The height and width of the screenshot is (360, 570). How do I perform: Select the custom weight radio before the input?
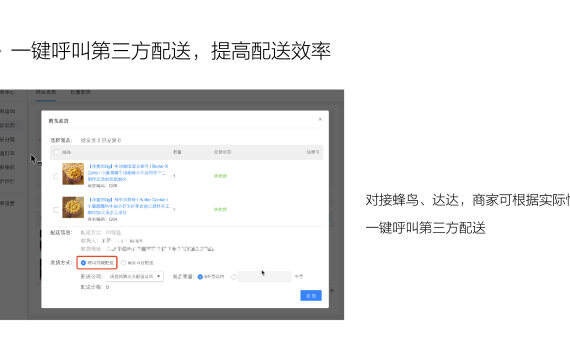click(234, 277)
